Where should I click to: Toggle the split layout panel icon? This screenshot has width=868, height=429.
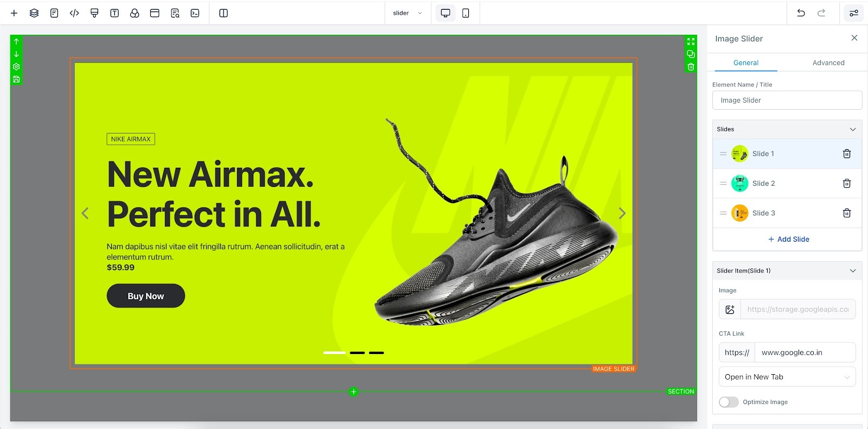(x=224, y=13)
